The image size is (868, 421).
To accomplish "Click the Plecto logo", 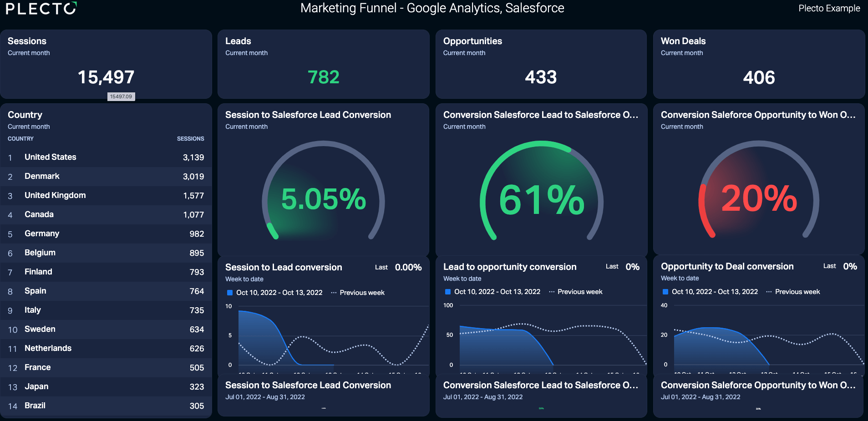I will coord(41,8).
